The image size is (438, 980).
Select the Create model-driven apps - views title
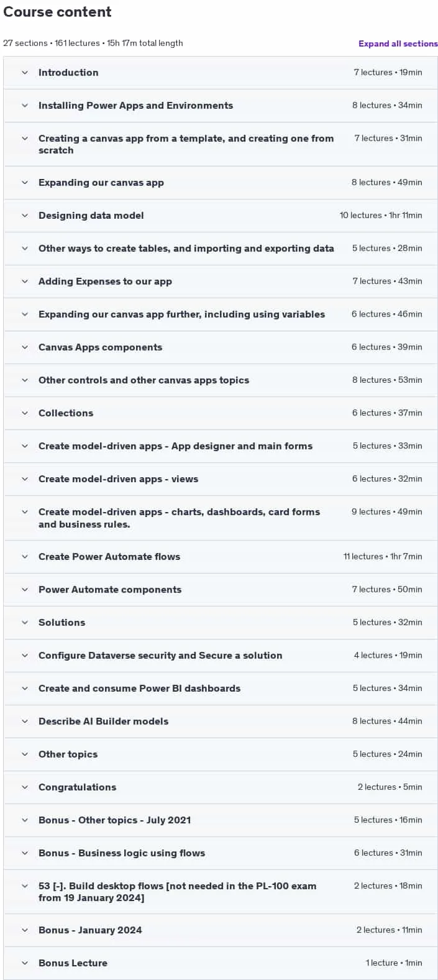coord(118,479)
